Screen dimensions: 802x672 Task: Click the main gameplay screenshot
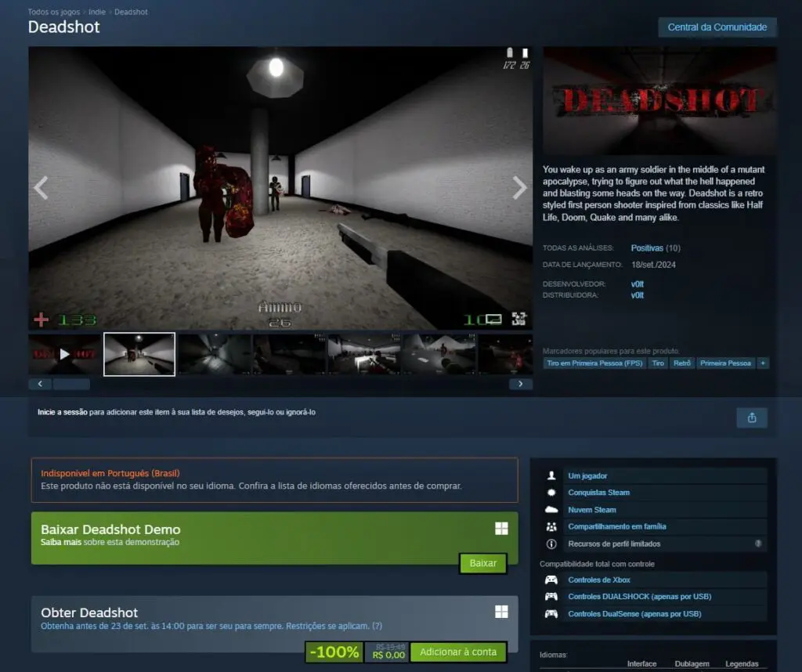pyautogui.click(x=280, y=188)
